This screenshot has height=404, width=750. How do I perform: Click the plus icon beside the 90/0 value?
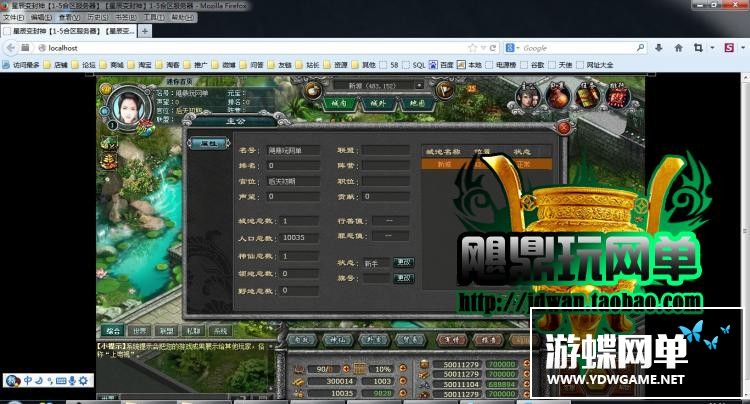coord(346,369)
